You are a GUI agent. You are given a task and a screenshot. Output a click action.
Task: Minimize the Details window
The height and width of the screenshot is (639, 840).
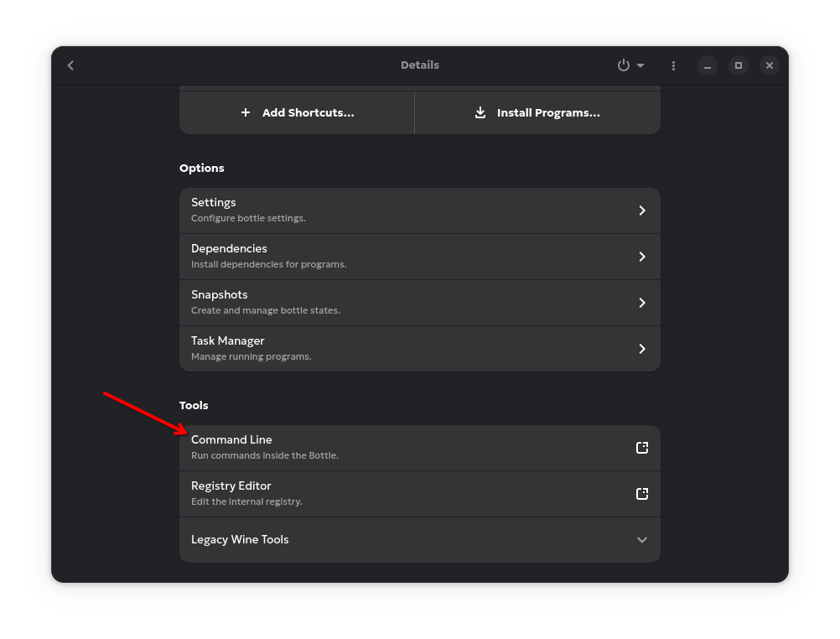tap(708, 65)
